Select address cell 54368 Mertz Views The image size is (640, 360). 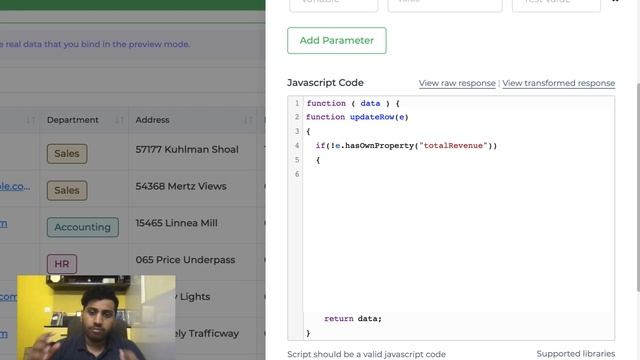click(181, 186)
